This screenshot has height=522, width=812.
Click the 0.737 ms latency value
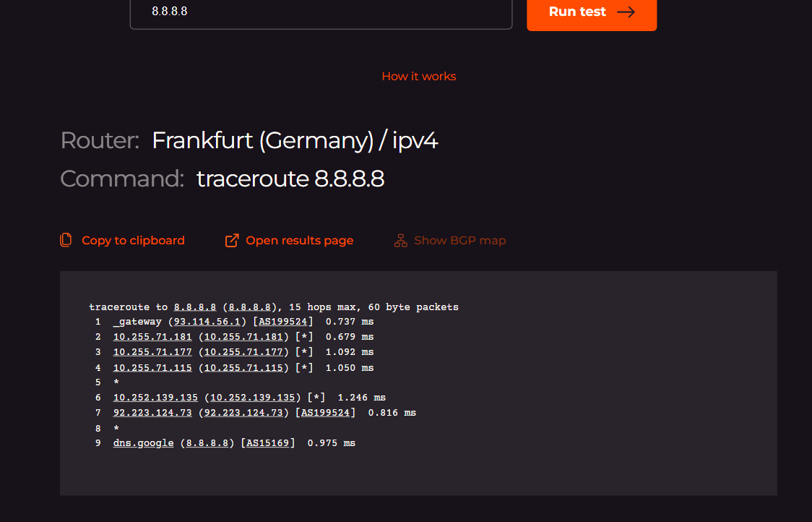tap(350, 322)
